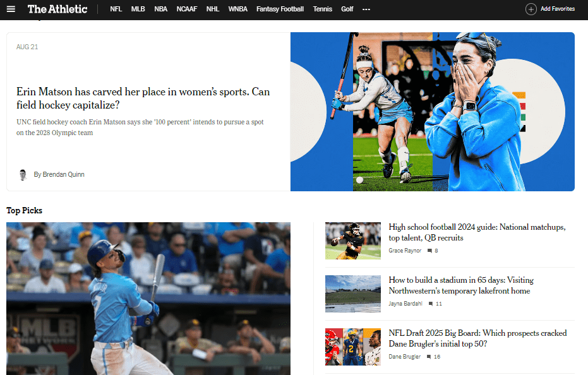The height and width of the screenshot is (375, 588).
Task: Open the overflow menu with three dots
Action: tap(366, 9)
